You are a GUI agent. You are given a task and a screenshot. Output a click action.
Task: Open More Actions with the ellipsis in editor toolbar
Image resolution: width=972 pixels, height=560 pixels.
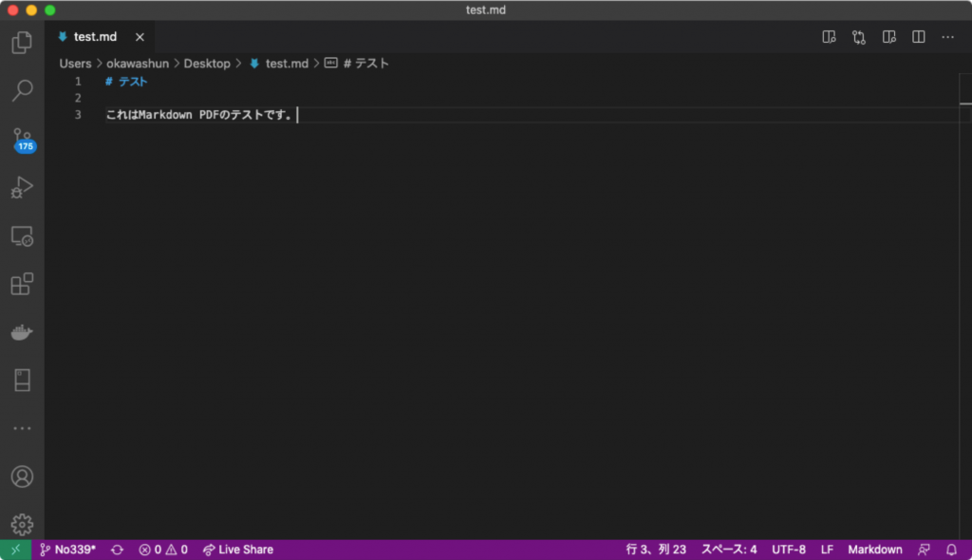point(947,36)
